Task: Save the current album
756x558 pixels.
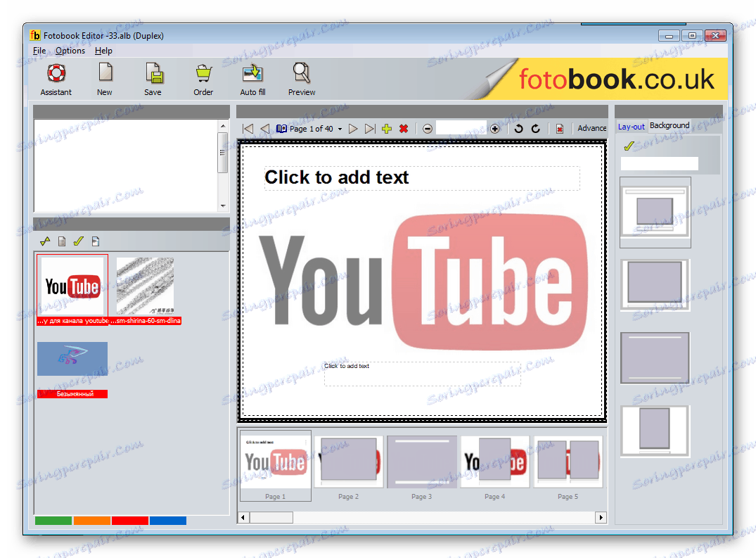Action: click(x=154, y=80)
